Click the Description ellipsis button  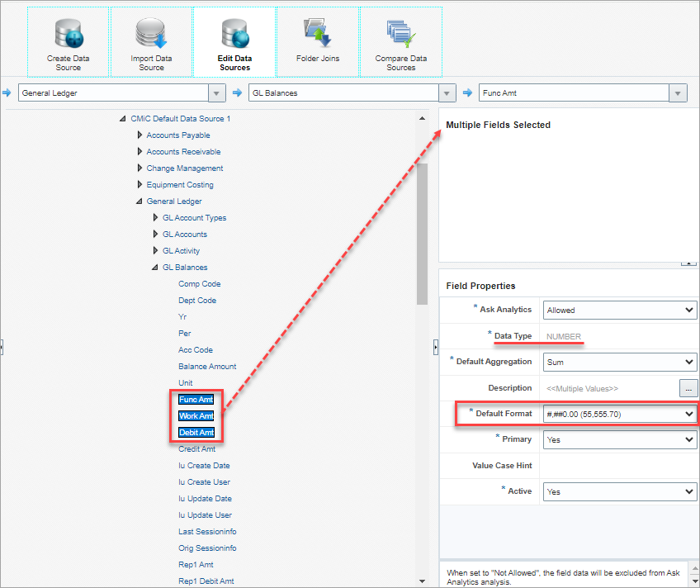(688, 388)
